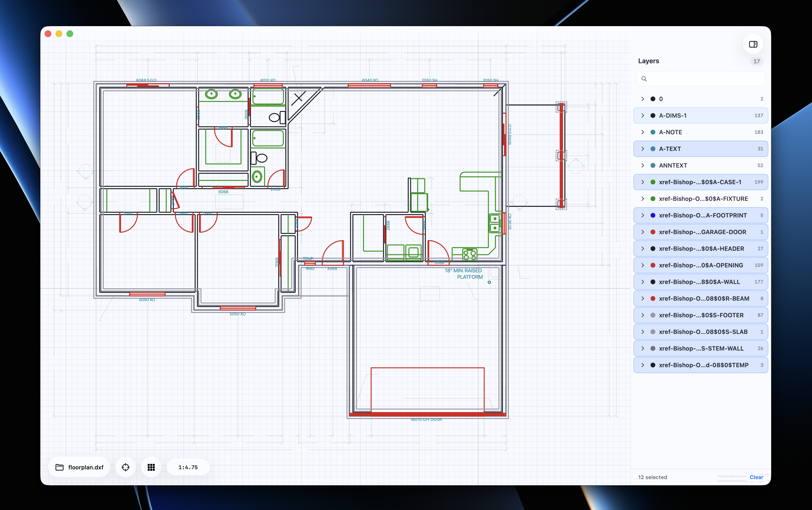Expand the A-OPENING layer chevron

(x=642, y=265)
